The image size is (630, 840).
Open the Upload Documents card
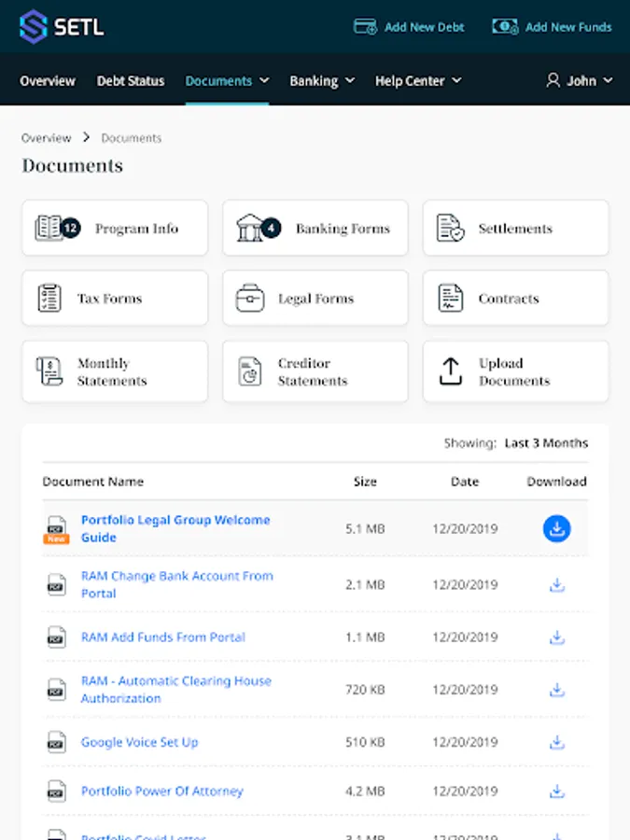pyautogui.click(x=515, y=371)
